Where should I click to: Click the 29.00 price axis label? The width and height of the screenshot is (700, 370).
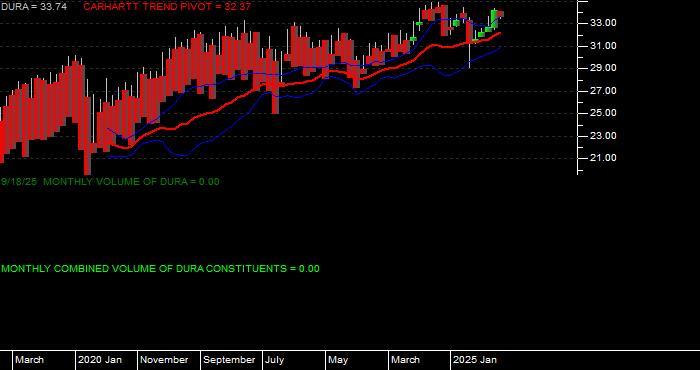[x=604, y=68]
